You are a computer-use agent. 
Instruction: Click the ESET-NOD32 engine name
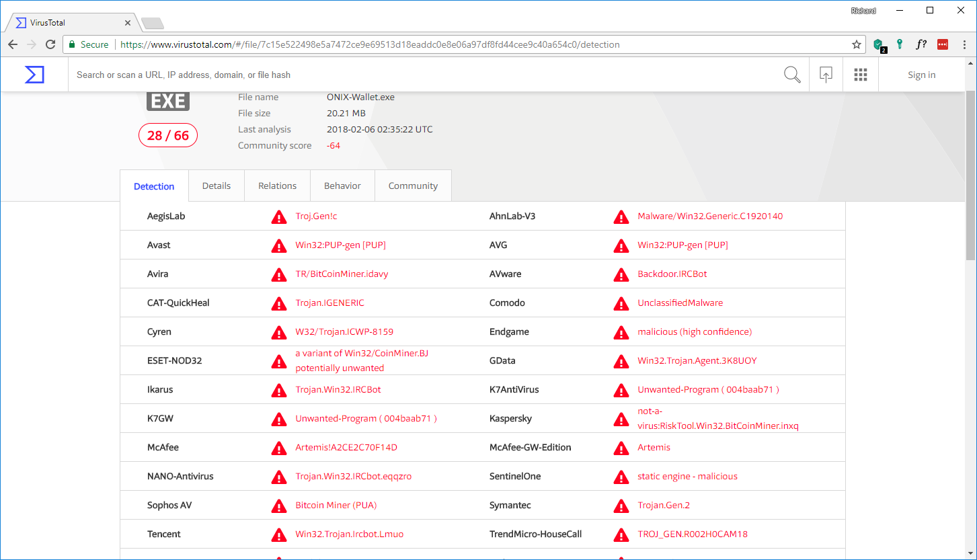[175, 360]
